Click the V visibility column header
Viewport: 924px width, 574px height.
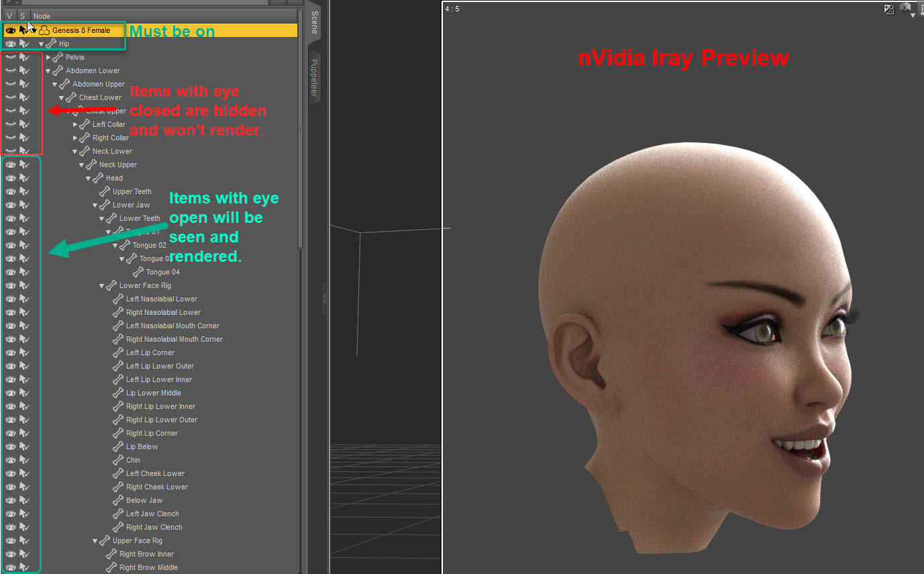click(9, 16)
